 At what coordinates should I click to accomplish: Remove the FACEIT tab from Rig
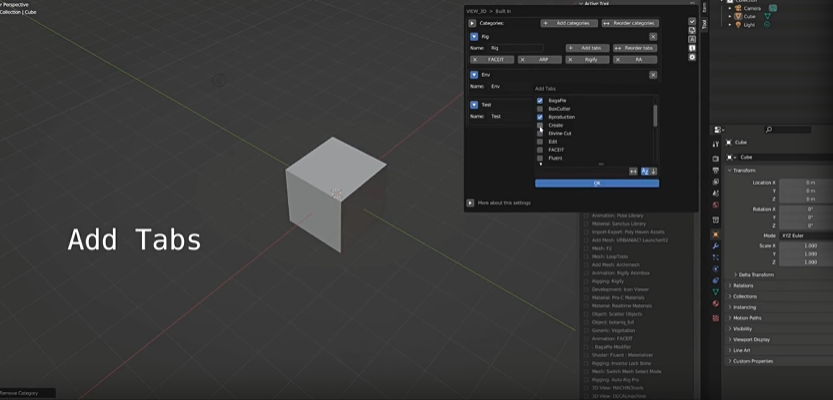coord(475,59)
